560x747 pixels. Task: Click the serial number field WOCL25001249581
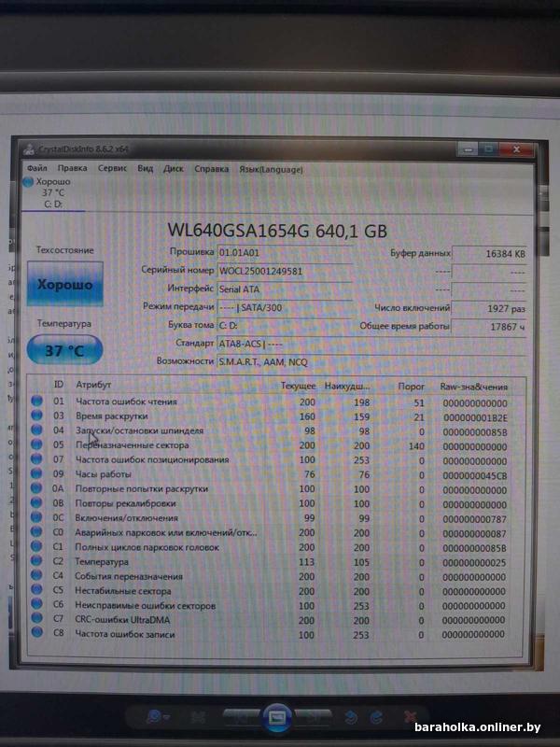(x=285, y=271)
